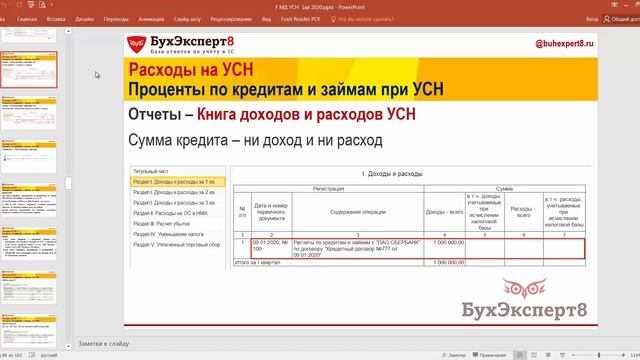
Task: Open the Вид ribbon tab
Action: (266, 19)
